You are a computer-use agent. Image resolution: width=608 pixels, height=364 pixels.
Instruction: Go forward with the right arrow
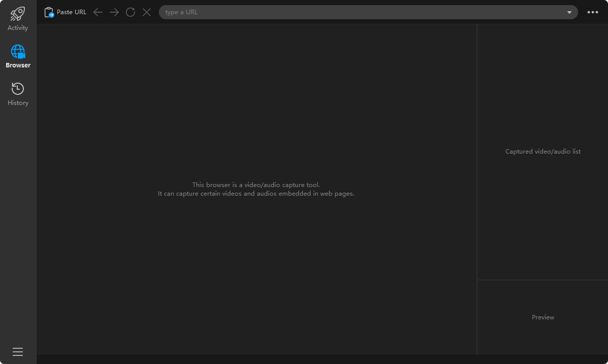(114, 12)
